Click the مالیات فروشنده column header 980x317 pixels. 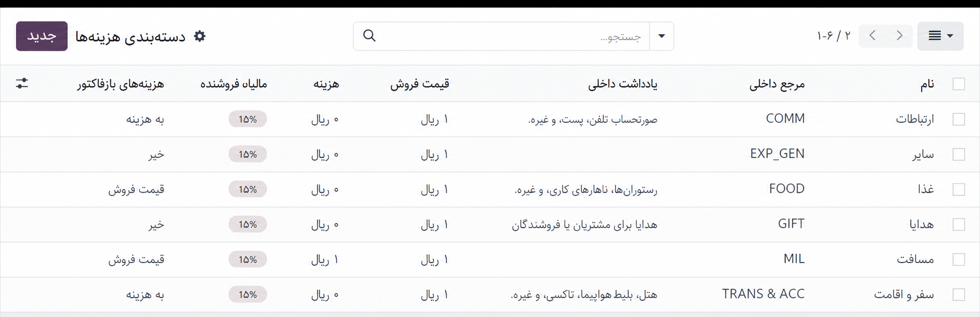coord(234,84)
